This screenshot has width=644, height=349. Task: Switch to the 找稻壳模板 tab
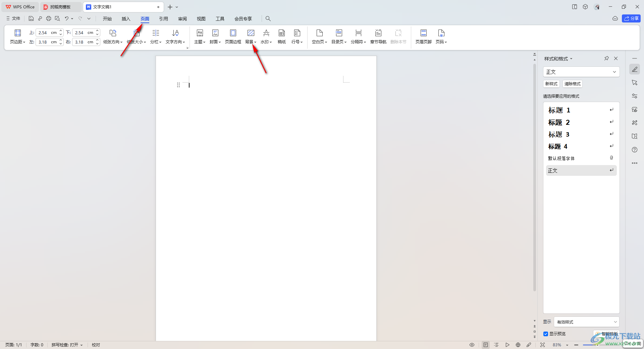pyautogui.click(x=60, y=7)
